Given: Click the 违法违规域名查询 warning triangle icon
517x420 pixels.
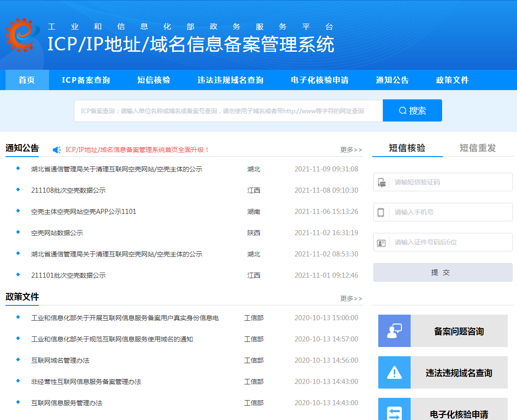Looking at the screenshot, I should 394,372.
